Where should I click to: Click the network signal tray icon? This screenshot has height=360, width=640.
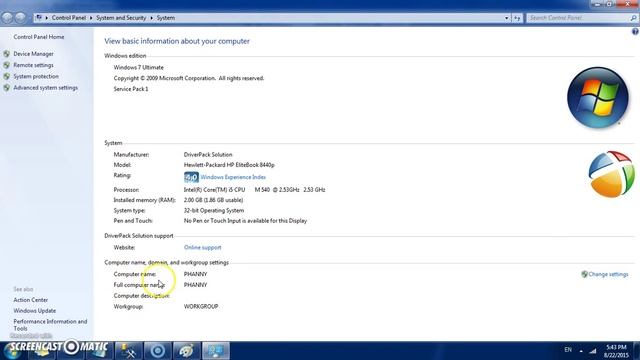[593, 351]
